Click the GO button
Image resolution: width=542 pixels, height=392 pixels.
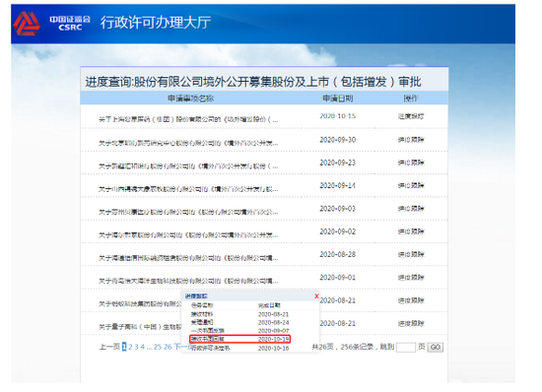point(436,347)
